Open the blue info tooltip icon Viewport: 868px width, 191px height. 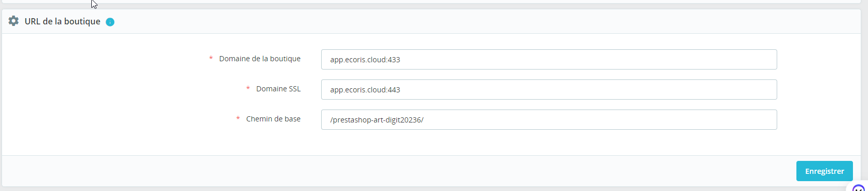(x=110, y=22)
